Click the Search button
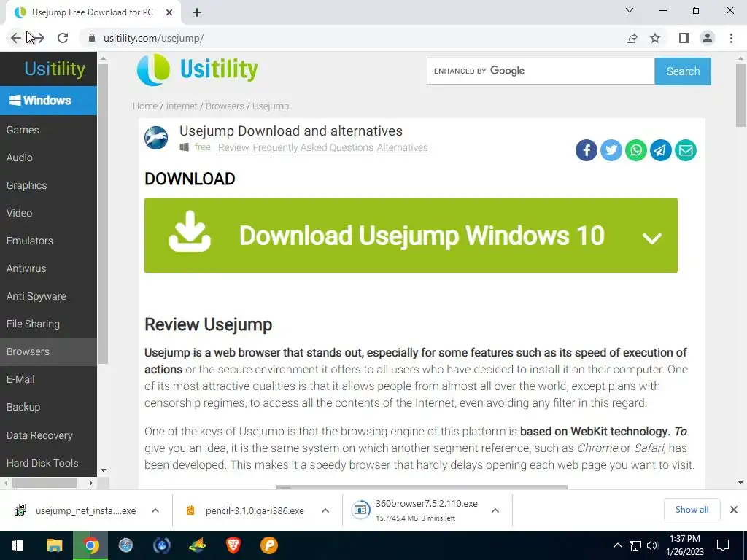 coord(683,71)
